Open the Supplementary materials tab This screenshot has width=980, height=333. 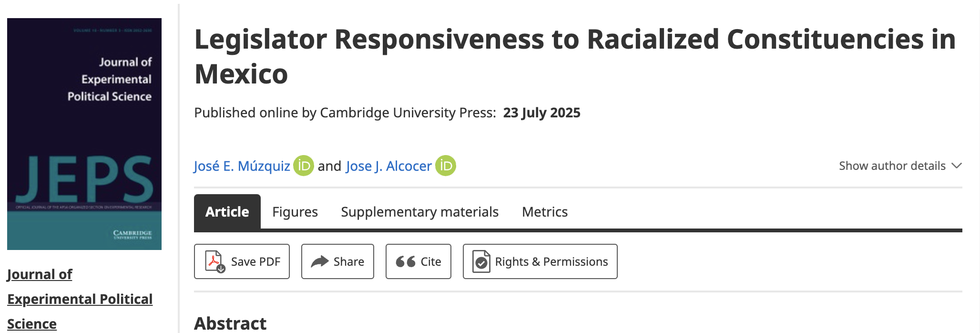tap(419, 212)
